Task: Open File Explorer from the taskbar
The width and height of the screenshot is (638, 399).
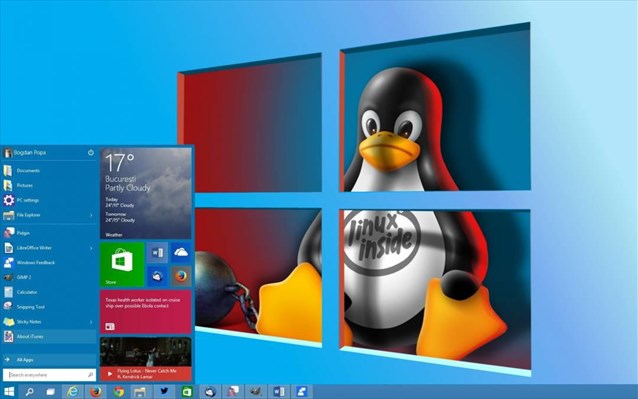Action: click(x=140, y=392)
